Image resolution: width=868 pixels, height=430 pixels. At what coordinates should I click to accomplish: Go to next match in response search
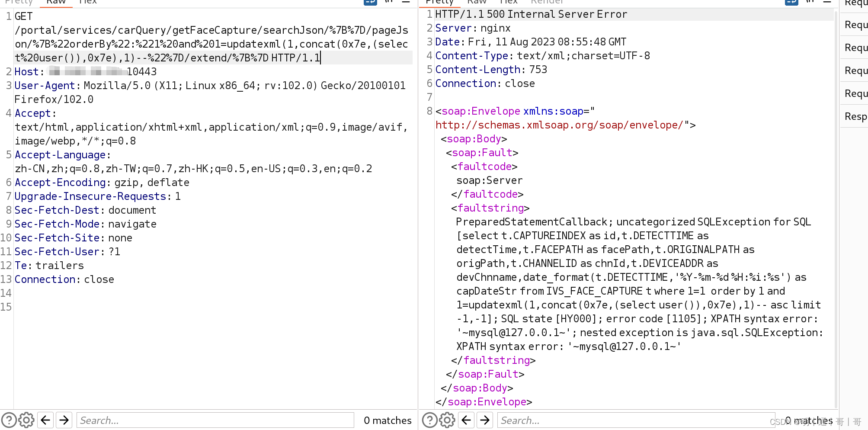(485, 420)
